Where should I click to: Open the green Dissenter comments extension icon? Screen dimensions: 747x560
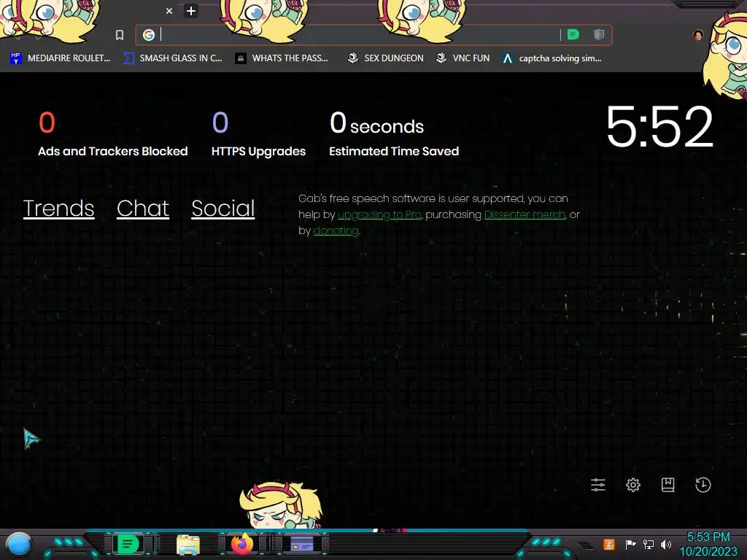tap(573, 34)
